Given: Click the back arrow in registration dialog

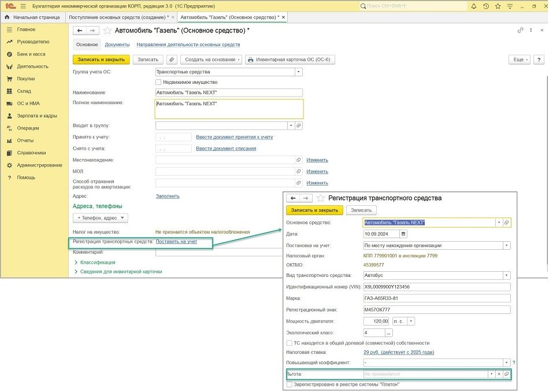Looking at the screenshot, I should pos(292,198).
